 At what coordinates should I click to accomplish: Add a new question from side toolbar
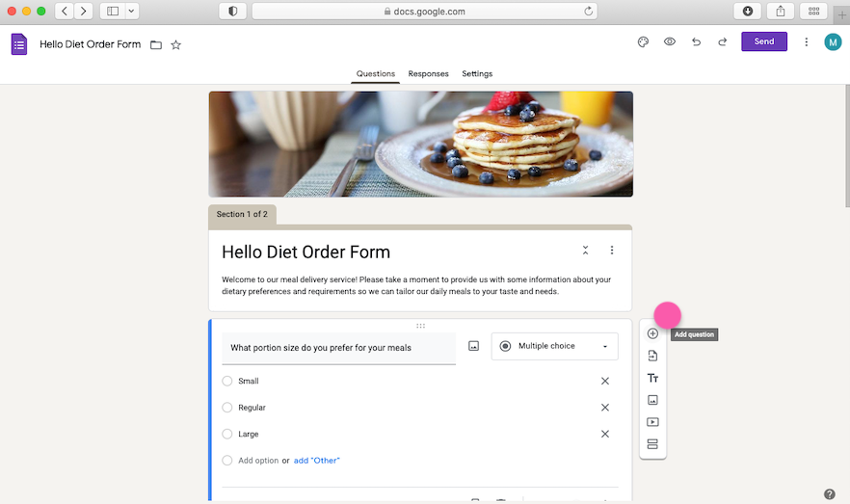coord(652,333)
